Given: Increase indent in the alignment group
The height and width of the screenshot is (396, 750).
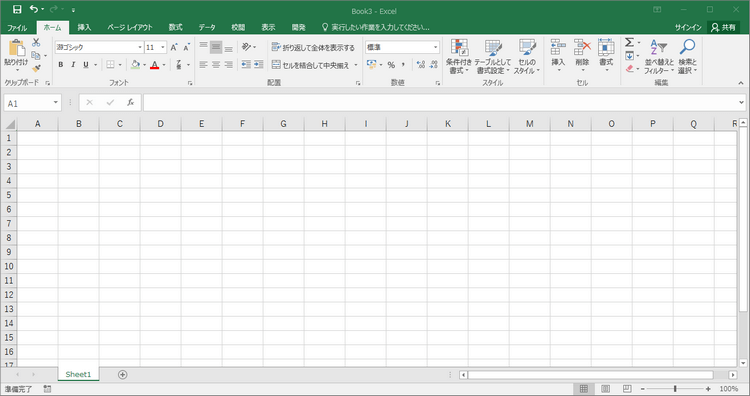Looking at the screenshot, I should pyautogui.click(x=258, y=65).
